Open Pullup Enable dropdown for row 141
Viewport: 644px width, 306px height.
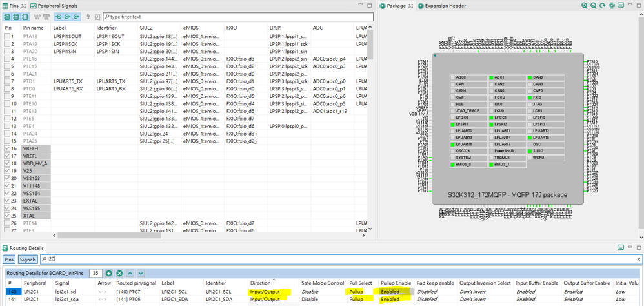(396, 300)
